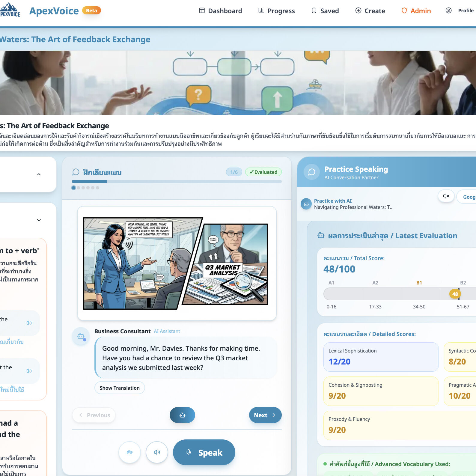This screenshot has width=476, height=476.
Task: Open the Dashboard navigation item
Action: pos(220,11)
